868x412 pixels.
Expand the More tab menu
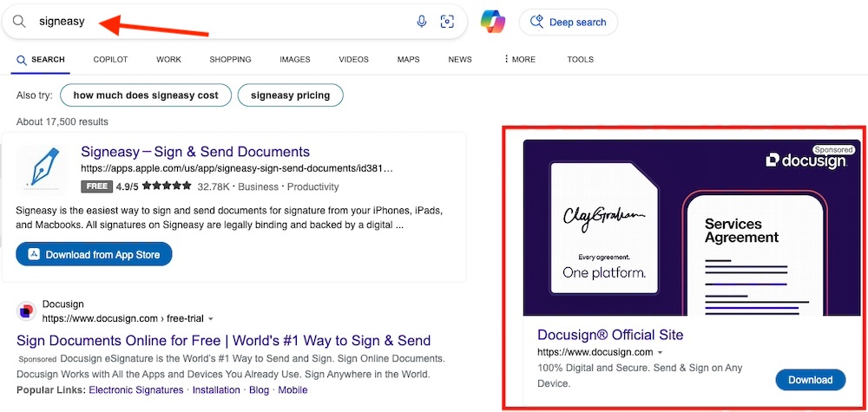click(x=519, y=60)
